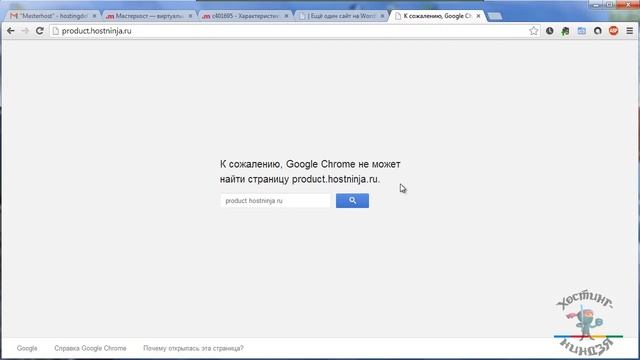Open the clock extension icon

pos(549,31)
